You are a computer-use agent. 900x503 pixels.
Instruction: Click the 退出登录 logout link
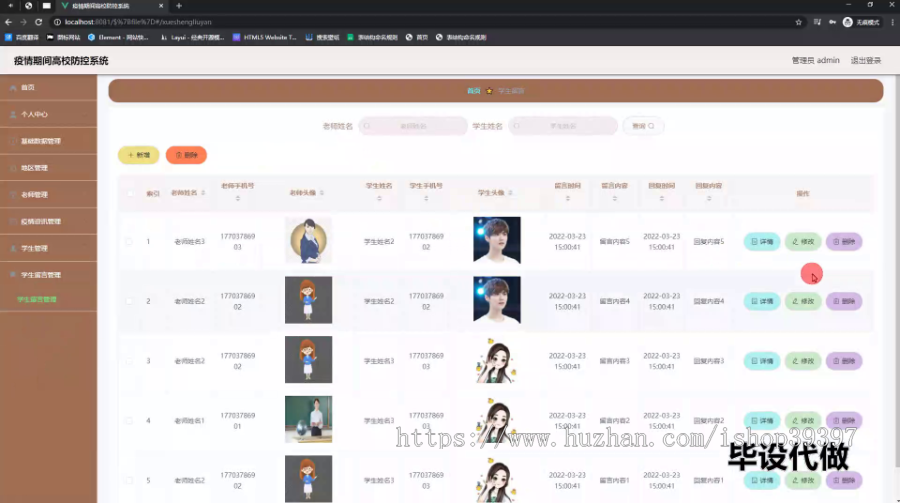[x=866, y=60]
